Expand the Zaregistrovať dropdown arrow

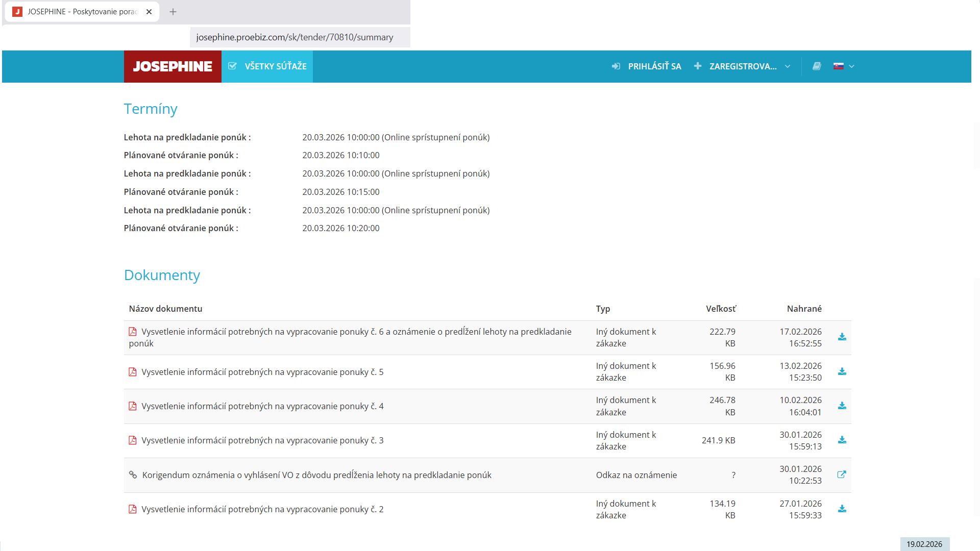point(788,66)
